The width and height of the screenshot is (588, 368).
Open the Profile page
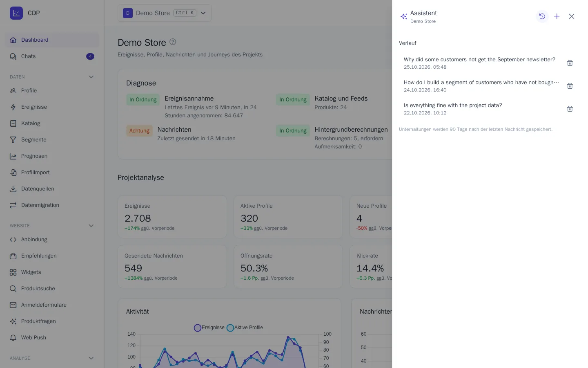pyautogui.click(x=52, y=91)
